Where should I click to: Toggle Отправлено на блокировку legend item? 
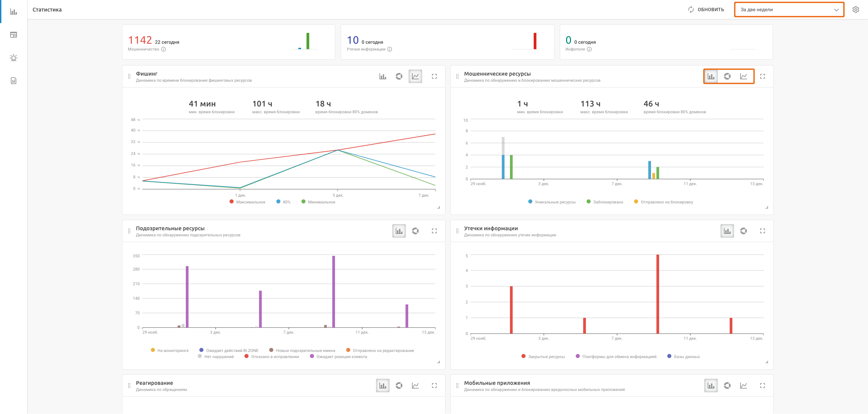pyautogui.click(x=664, y=202)
